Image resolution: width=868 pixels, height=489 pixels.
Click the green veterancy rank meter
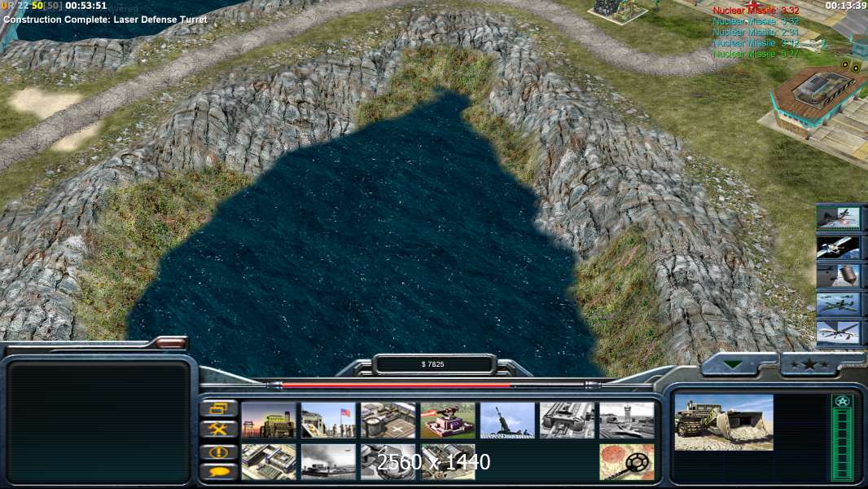(x=842, y=438)
